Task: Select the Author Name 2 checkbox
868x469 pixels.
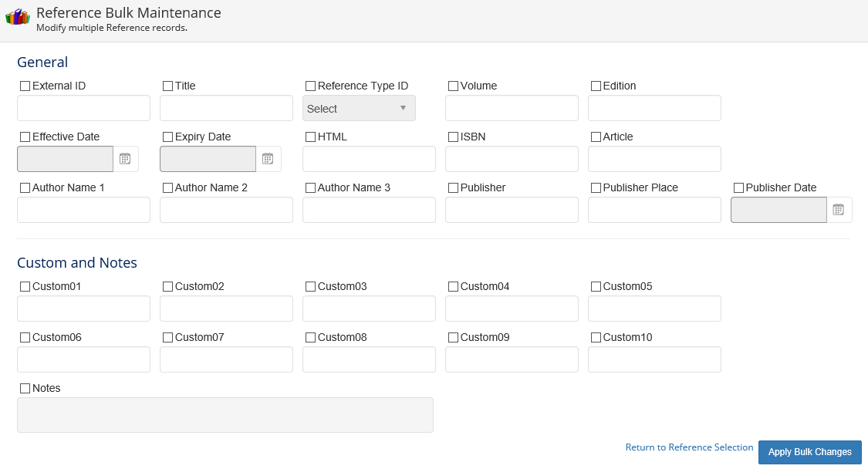Action: click(x=167, y=188)
